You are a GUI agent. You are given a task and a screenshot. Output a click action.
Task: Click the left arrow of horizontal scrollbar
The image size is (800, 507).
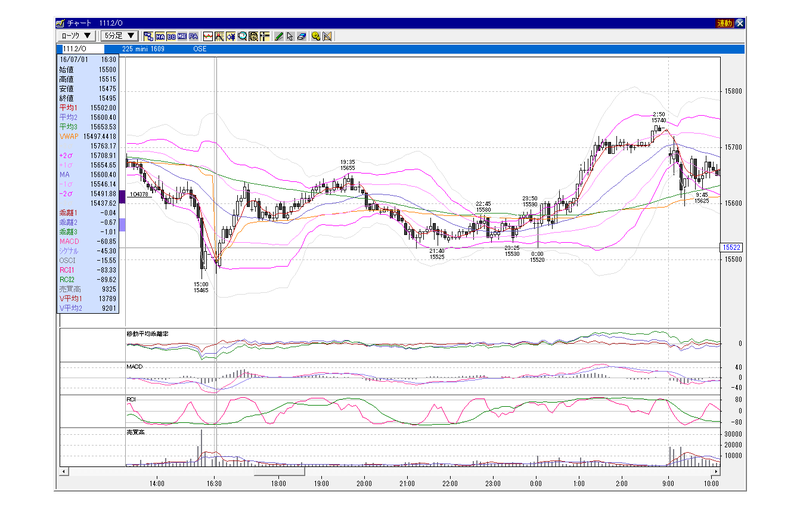point(64,472)
